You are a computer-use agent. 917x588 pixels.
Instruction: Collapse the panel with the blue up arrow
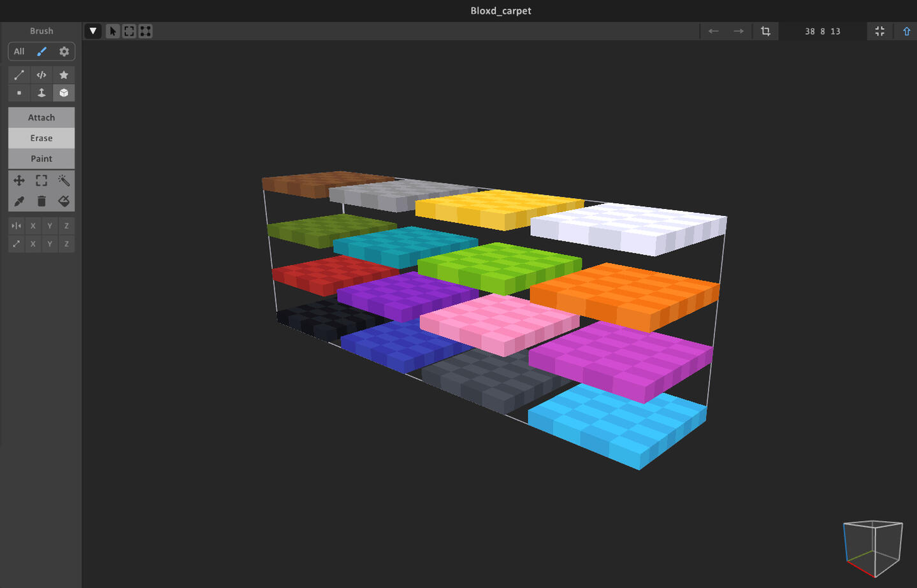[x=906, y=31]
